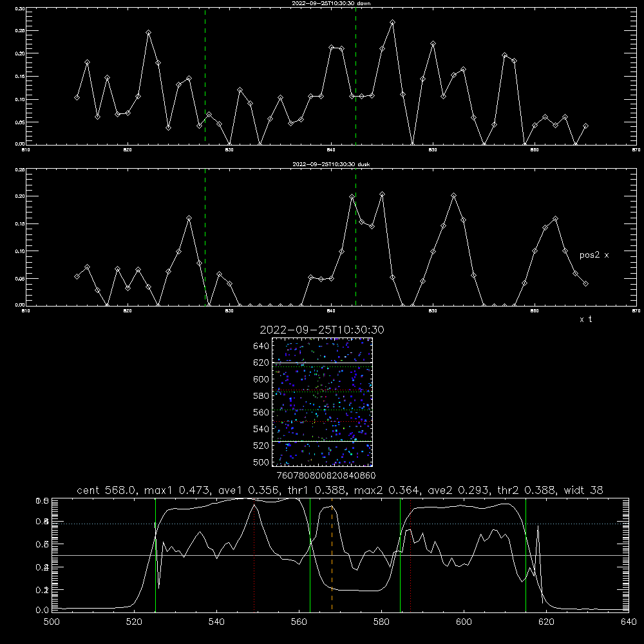644x644 pixels.
Task: Click the '2022-09-25T10:30:30 dusk' plot title
Action: pos(331,164)
